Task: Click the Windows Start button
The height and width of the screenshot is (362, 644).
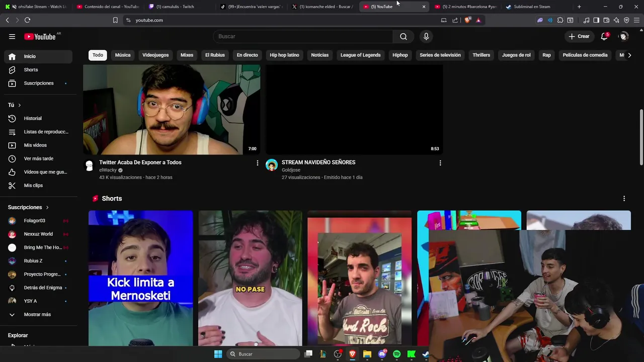Action: [218, 354]
